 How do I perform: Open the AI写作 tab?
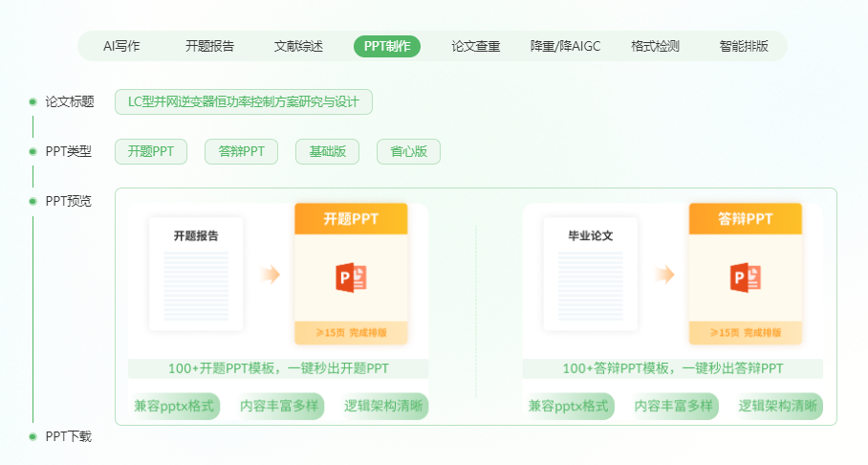pos(121,46)
